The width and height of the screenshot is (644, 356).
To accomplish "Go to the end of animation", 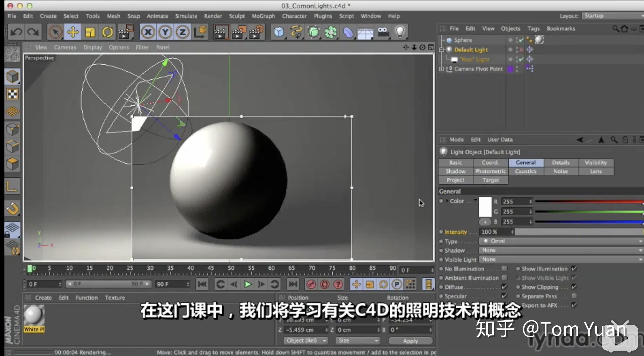I will pyautogui.click(x=293, y=284).
